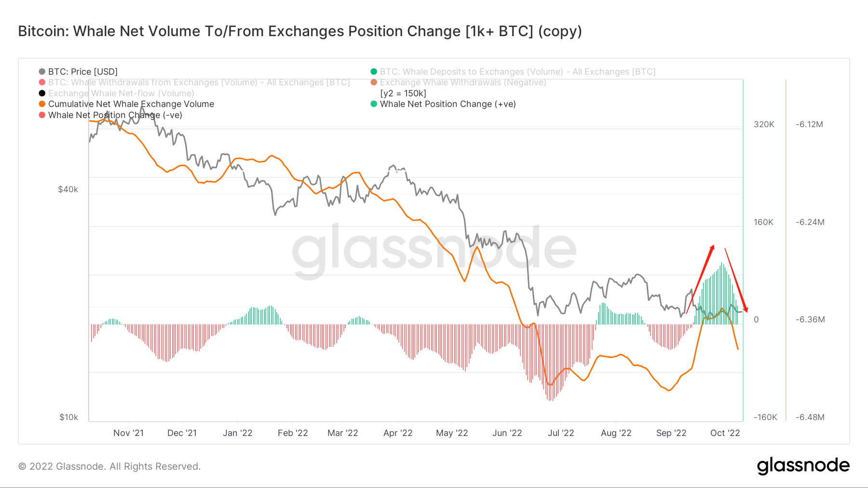Click the Glassnode copyright notice
Viewport: 868px width, 488px height.
click(109, 466)
